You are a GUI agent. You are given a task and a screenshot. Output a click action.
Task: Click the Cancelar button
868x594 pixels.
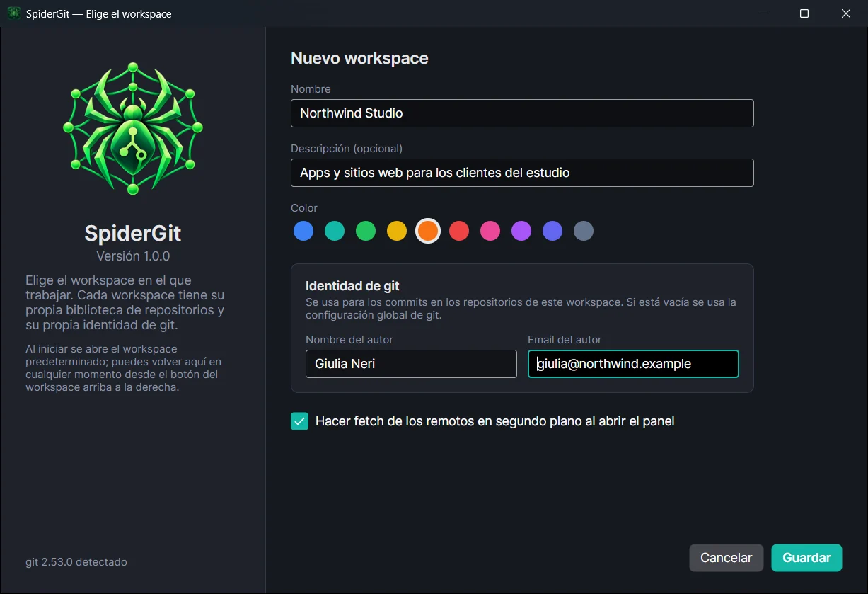coord(727,558)
